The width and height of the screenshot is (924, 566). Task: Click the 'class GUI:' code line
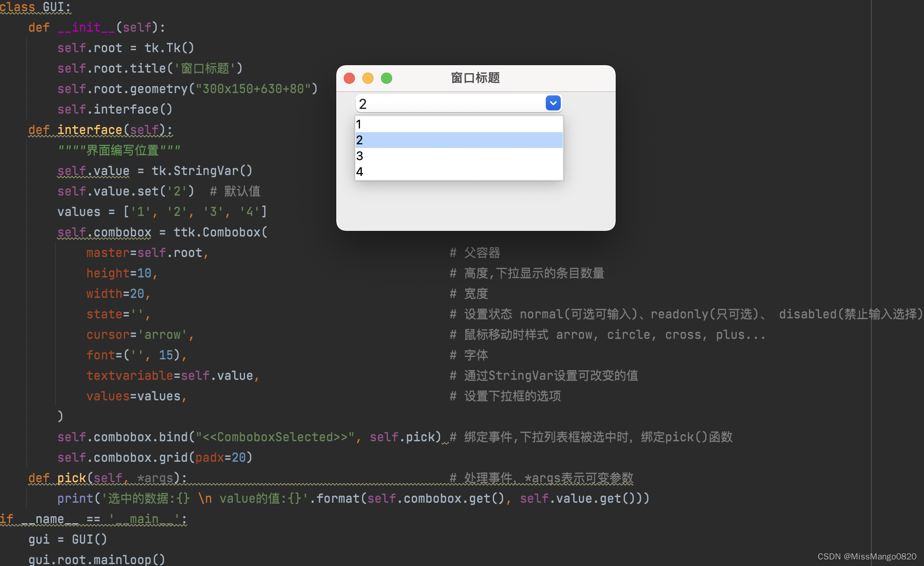pyautogui.click(x=35, y=7)
